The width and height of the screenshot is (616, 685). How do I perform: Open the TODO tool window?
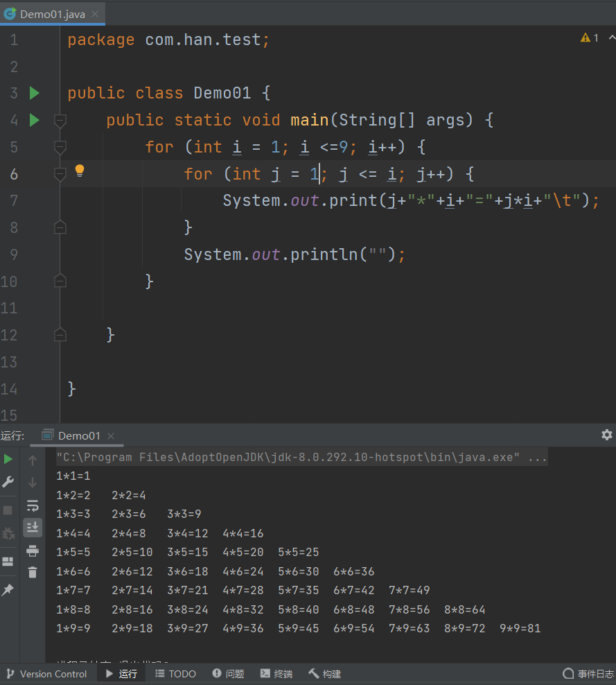point(175,674)
